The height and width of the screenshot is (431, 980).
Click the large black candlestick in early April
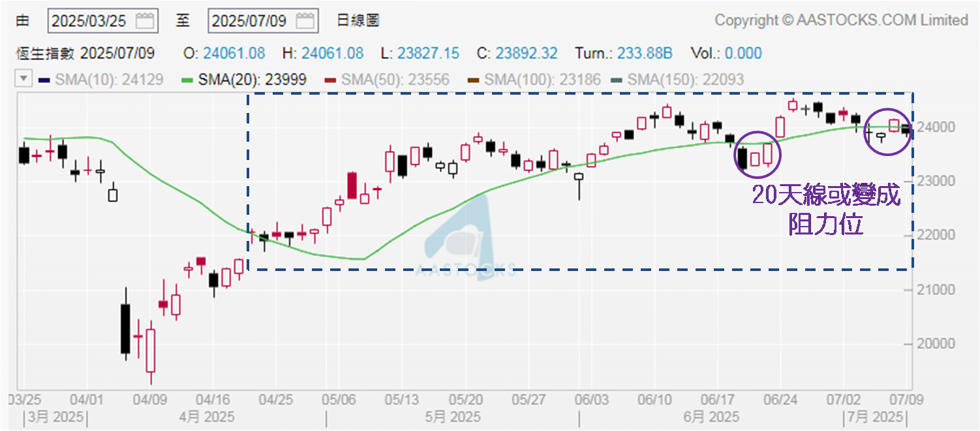click(125, 328)
